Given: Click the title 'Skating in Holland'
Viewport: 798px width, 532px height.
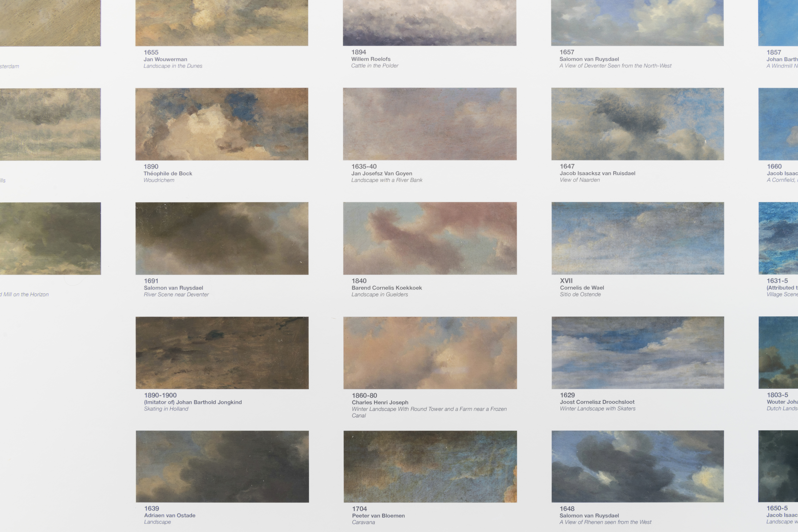Looking at the screenshot, I should pos(166,409).
